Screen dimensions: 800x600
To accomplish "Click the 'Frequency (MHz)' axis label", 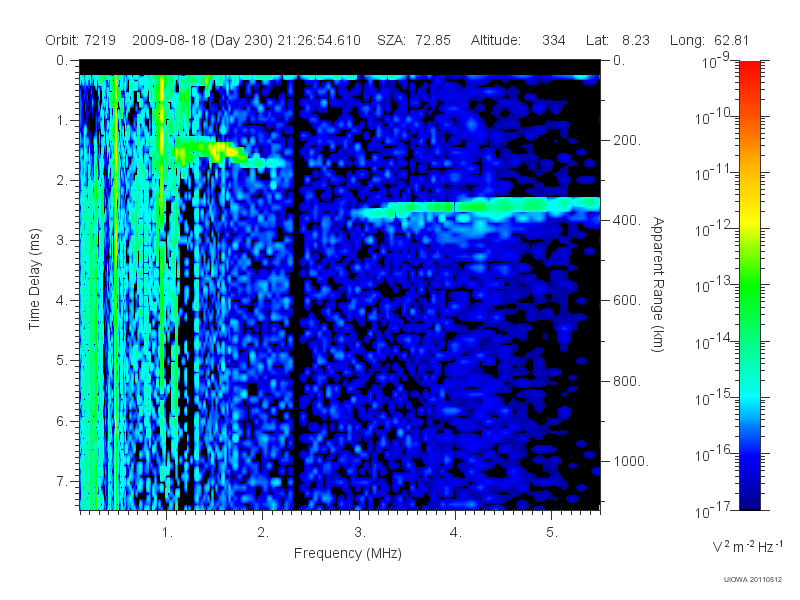I will [x=347, y=553].
